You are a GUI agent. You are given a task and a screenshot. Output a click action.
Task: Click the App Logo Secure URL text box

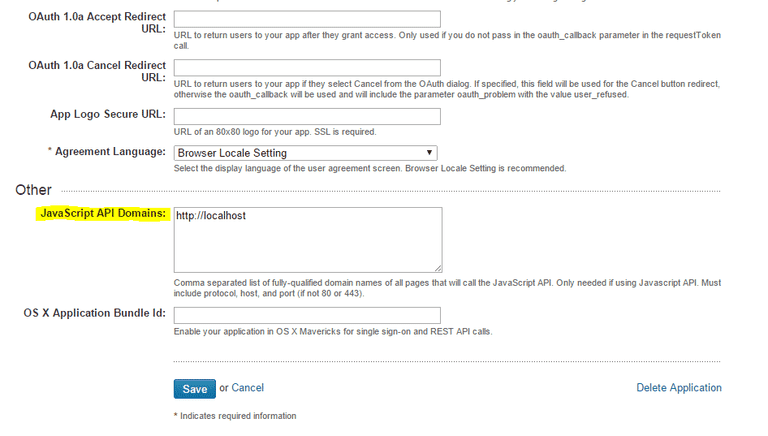point(307,116)
